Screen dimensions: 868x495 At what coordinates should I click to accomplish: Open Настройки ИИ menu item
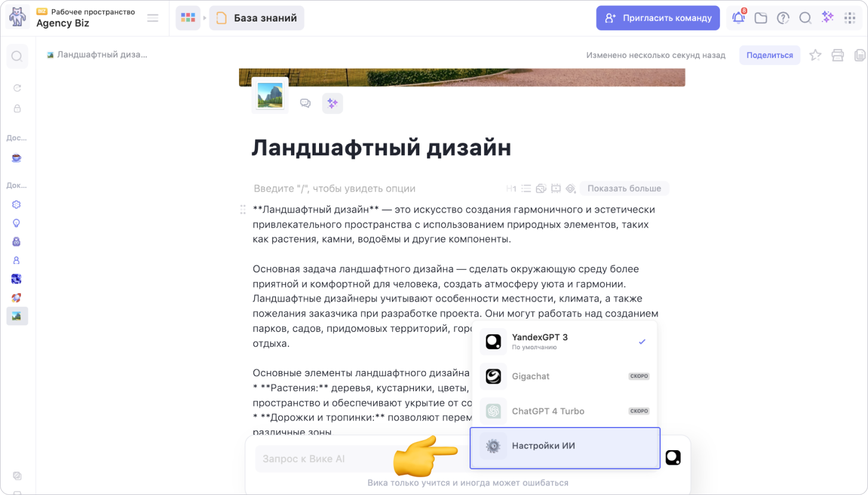565,446
